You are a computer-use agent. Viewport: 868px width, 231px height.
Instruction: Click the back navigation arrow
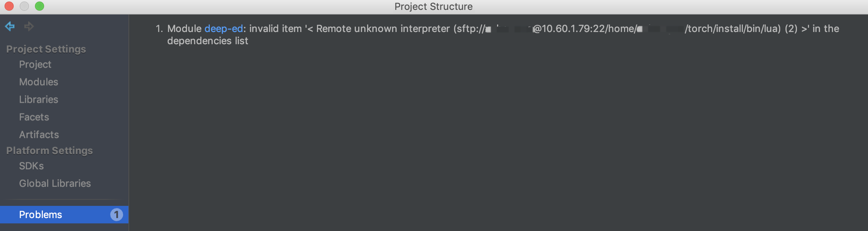[9, 26]
